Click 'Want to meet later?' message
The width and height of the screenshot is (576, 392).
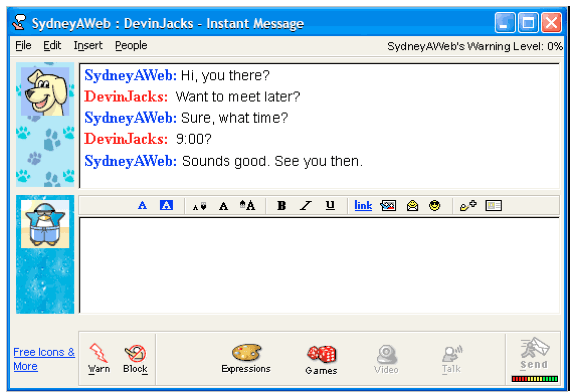click(238, 97)
